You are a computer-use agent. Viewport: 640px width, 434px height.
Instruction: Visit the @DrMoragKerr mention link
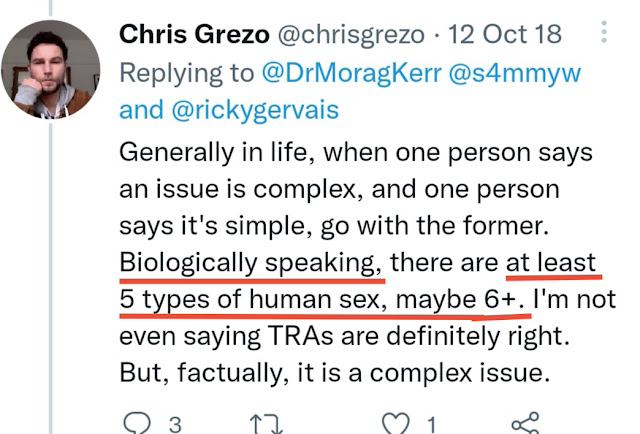[x=351, y=73]
